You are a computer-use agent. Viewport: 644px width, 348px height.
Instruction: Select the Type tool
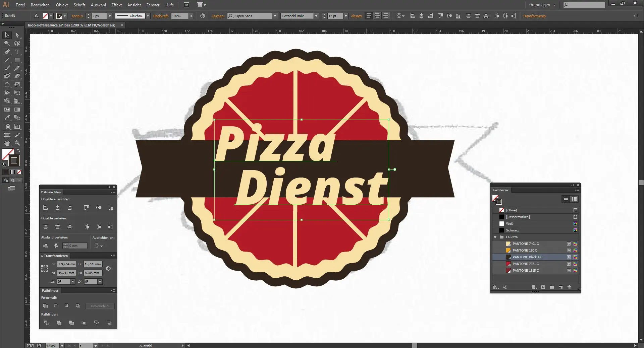pyautogui.click(x=17, y=52)
